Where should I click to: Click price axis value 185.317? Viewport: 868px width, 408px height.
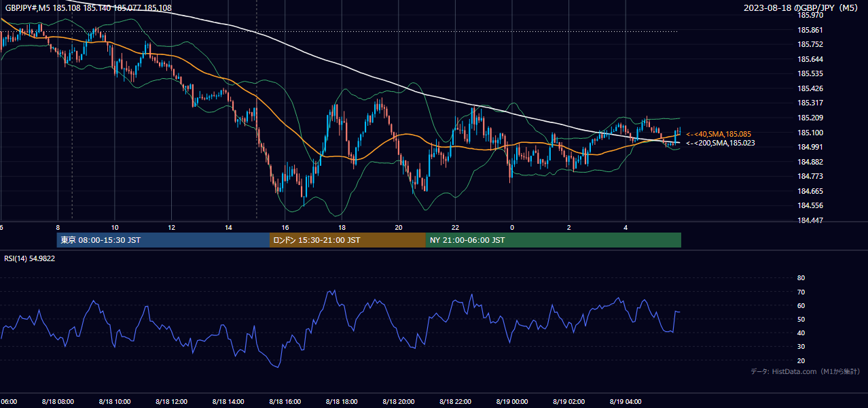point(810,103)
